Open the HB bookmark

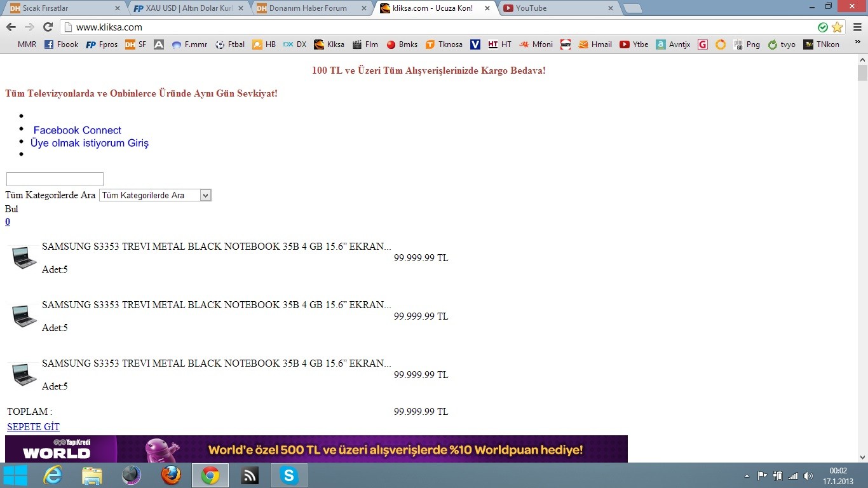(264, 44)
